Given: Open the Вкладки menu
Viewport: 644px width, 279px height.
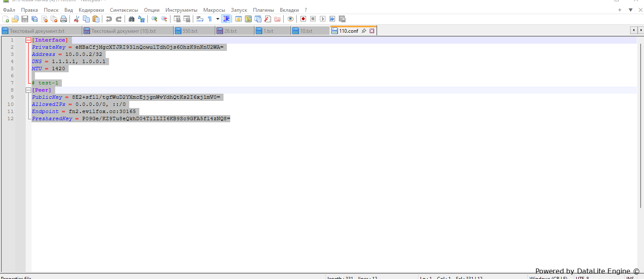Looking at the screenshot, I should [x=290, y=10].
